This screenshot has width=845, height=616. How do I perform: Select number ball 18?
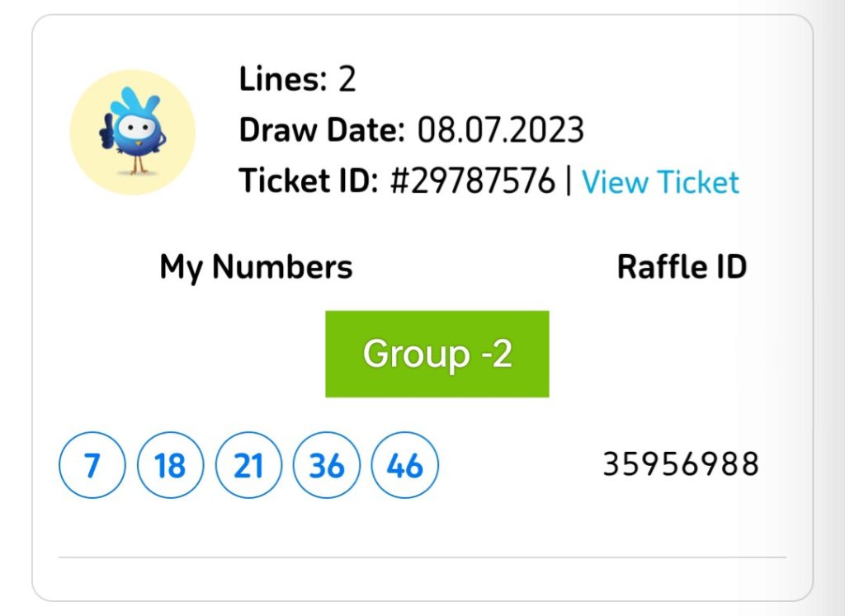click(170, 466)
